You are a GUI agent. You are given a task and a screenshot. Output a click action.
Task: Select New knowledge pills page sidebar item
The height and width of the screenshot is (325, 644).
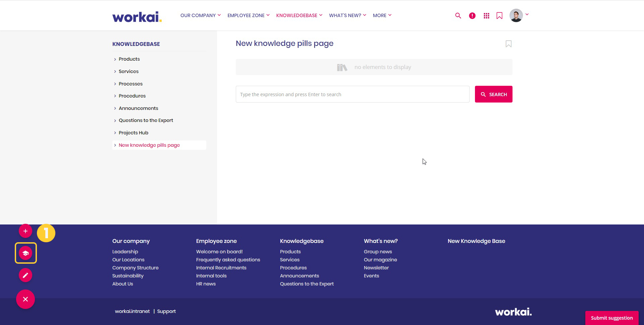click(149, 145)
